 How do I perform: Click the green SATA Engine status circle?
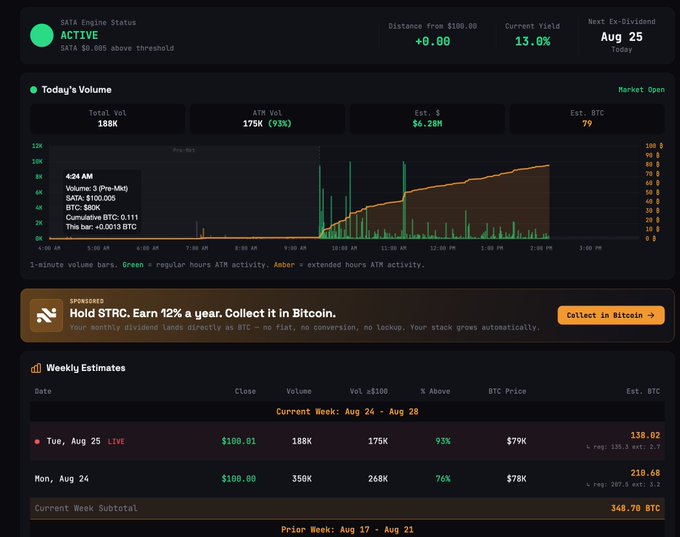click(x=42, y=35)
